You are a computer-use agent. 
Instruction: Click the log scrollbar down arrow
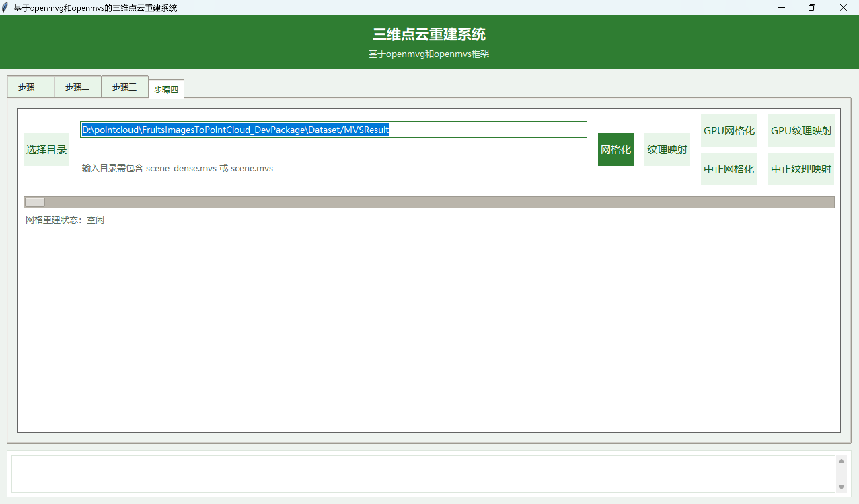tap(841, 487)
